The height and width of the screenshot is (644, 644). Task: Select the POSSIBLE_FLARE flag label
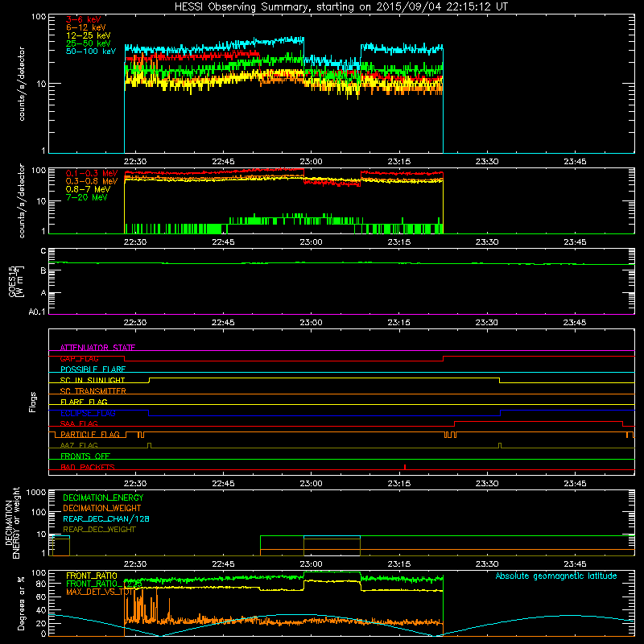coord(93,369)
